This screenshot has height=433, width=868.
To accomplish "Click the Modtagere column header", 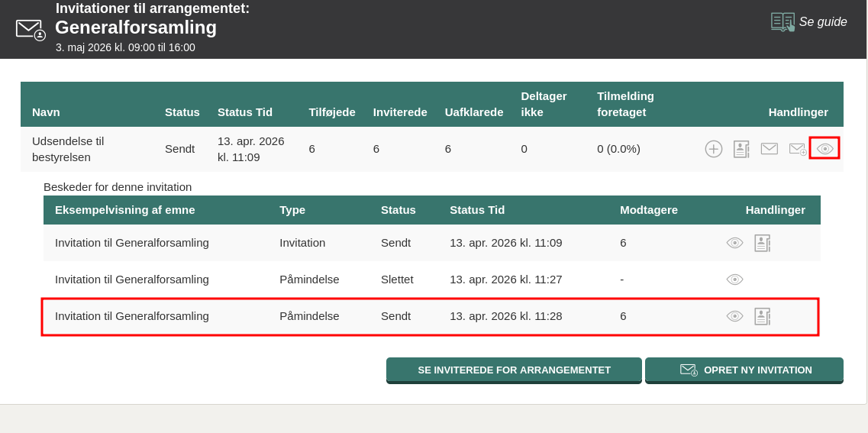I will click(648, 210).
